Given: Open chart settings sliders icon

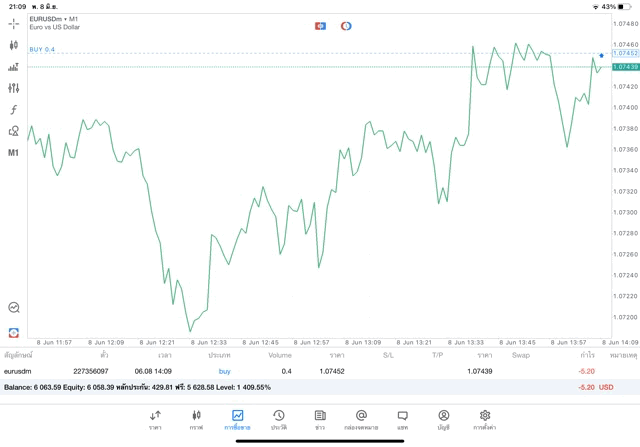Looking at the screenshot, I should (14, 88).
